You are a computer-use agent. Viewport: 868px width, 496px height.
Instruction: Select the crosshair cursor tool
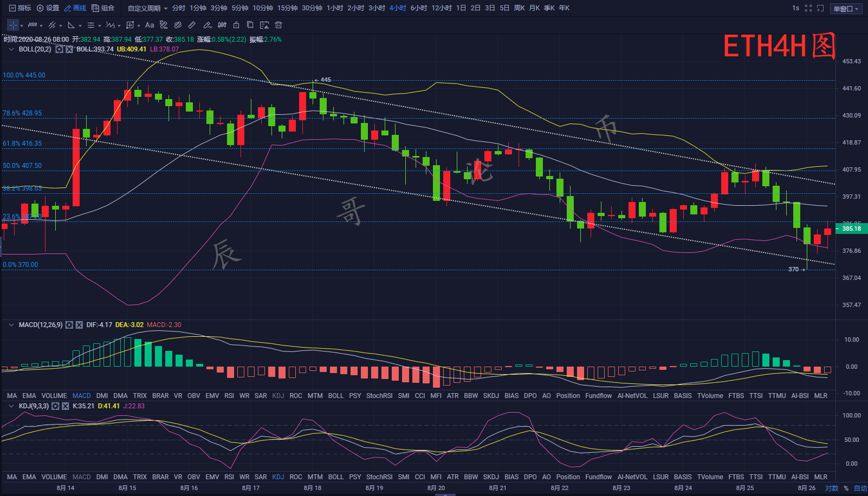13,25
